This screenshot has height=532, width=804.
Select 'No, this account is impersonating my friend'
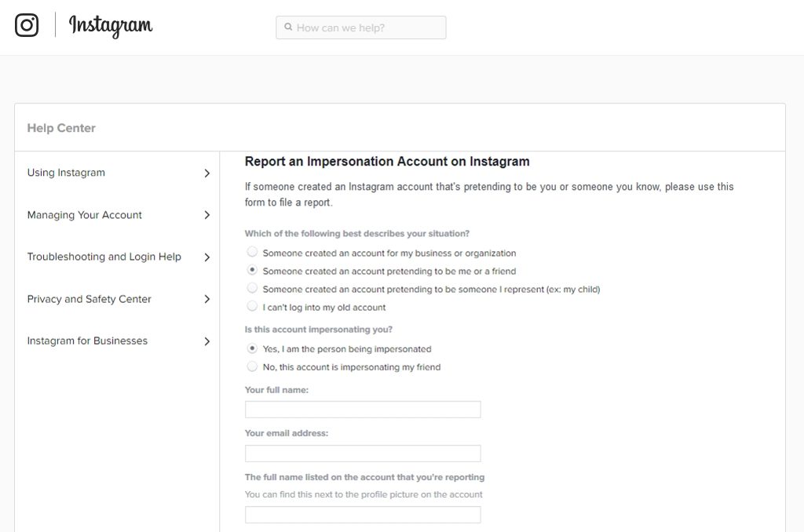coord(252,366)
